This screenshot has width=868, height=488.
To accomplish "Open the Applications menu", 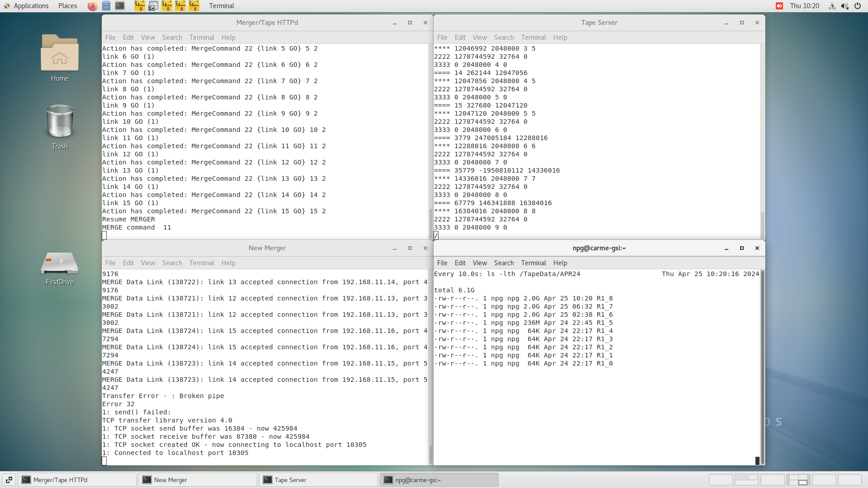I will [x=26, y=6].
